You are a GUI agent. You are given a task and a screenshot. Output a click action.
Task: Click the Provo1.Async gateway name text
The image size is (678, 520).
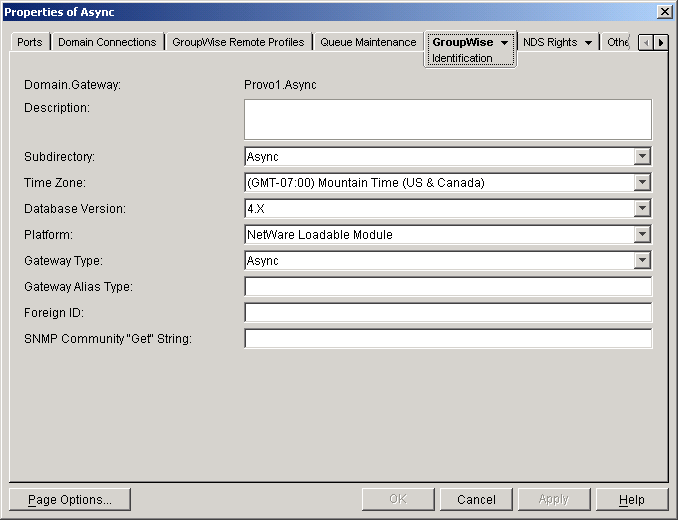[x=280, y=85]
